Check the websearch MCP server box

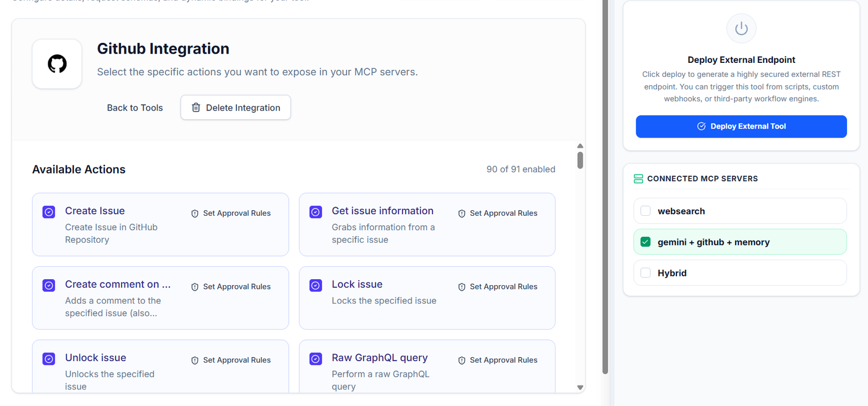(646, 211)
